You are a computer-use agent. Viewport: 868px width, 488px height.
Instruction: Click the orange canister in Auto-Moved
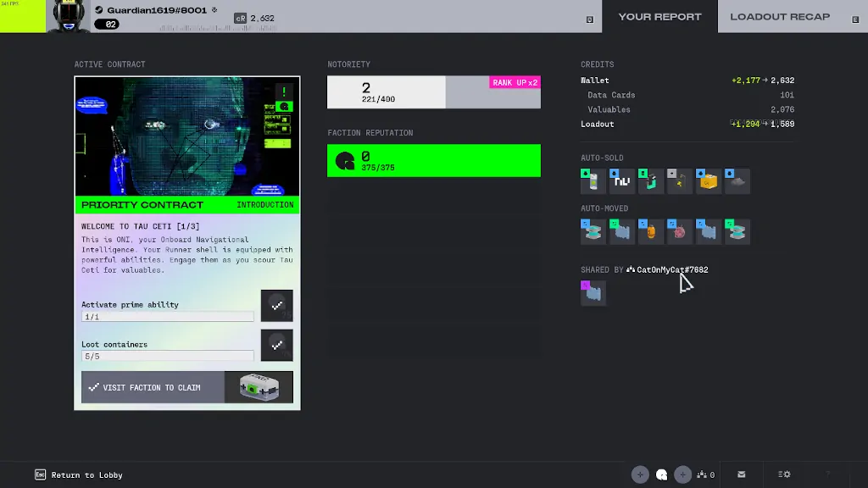[x=651, y=231]
